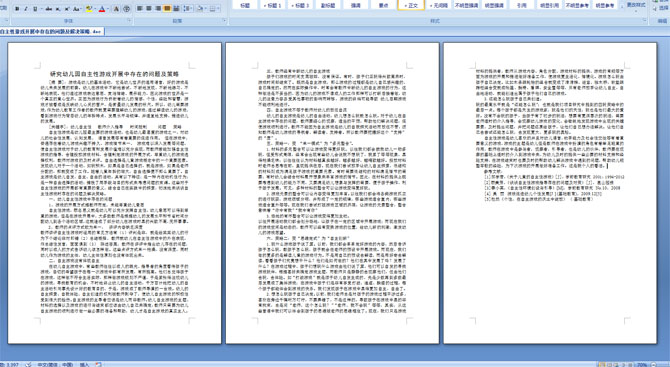Open the borders dropdown arrow
The width and height of the screenshot is (670, 367).
coord(219,9)
